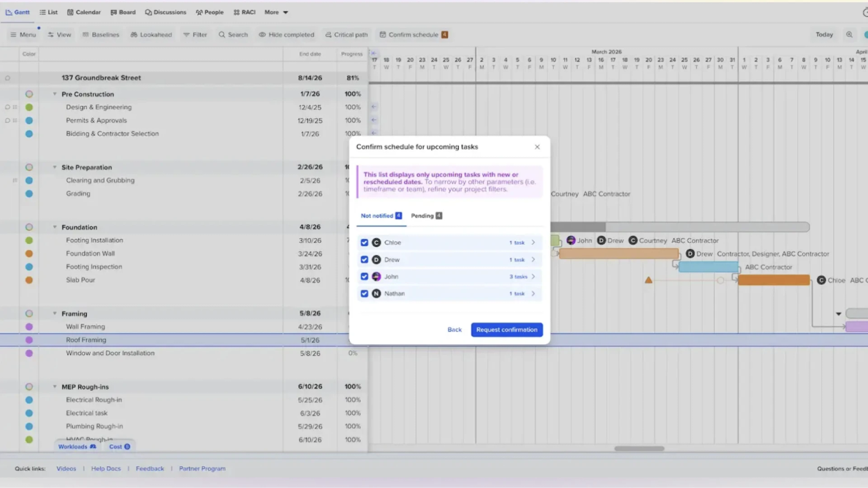This screenshot has width=868, height=488.
Task: Open the Calendar view tab
Action: (84, 12)
